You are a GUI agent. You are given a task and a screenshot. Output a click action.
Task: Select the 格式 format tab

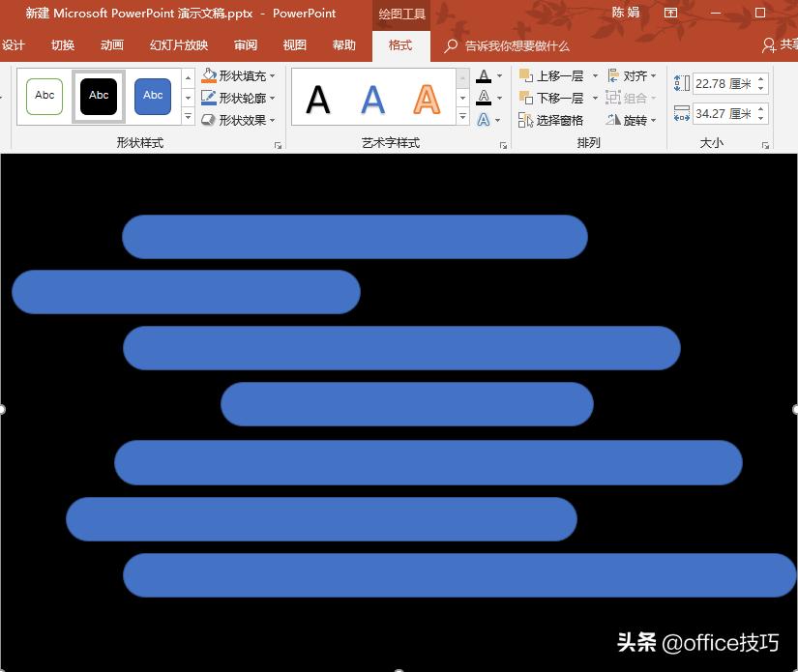[x=400, y=45]
